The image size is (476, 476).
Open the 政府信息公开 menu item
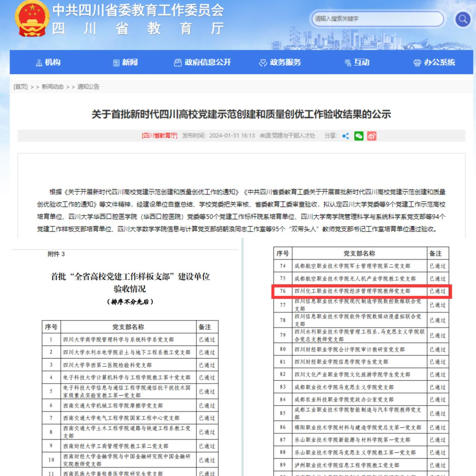coord(202,62)
